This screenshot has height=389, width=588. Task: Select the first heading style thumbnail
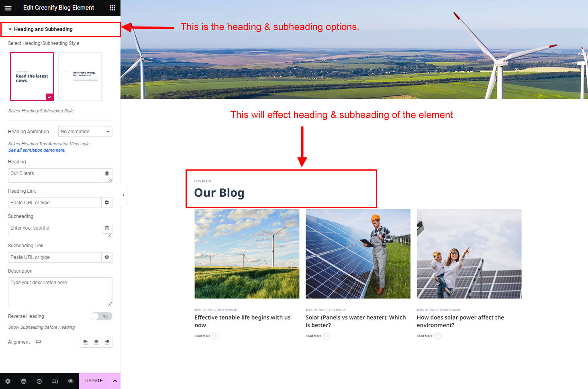click(32, 76)
